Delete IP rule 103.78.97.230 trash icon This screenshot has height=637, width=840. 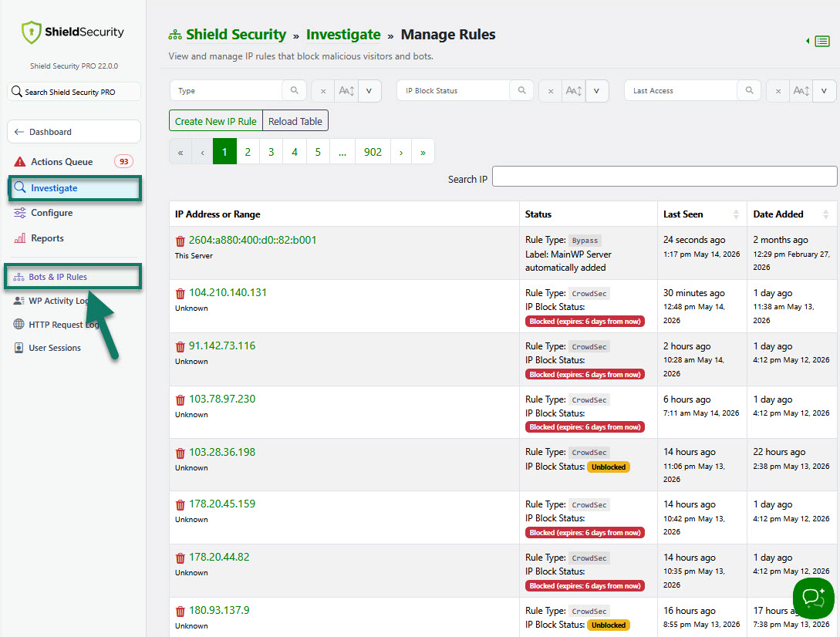180,399
